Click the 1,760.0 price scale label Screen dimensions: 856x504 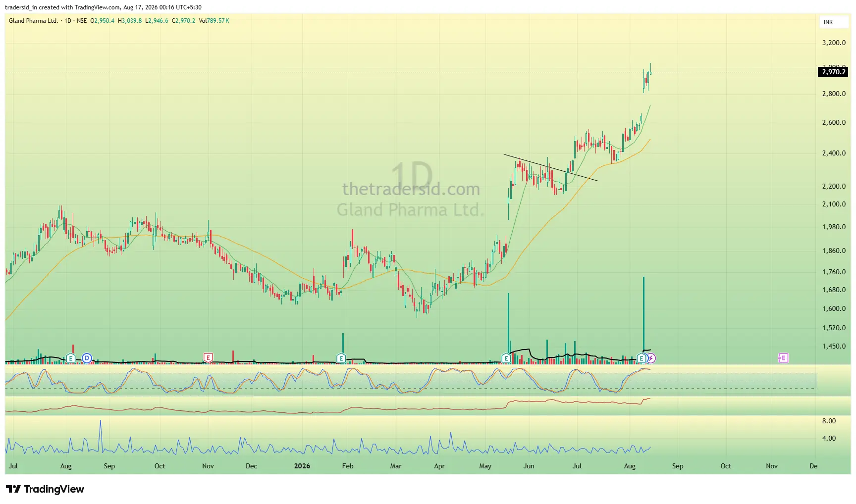[834, 272]
